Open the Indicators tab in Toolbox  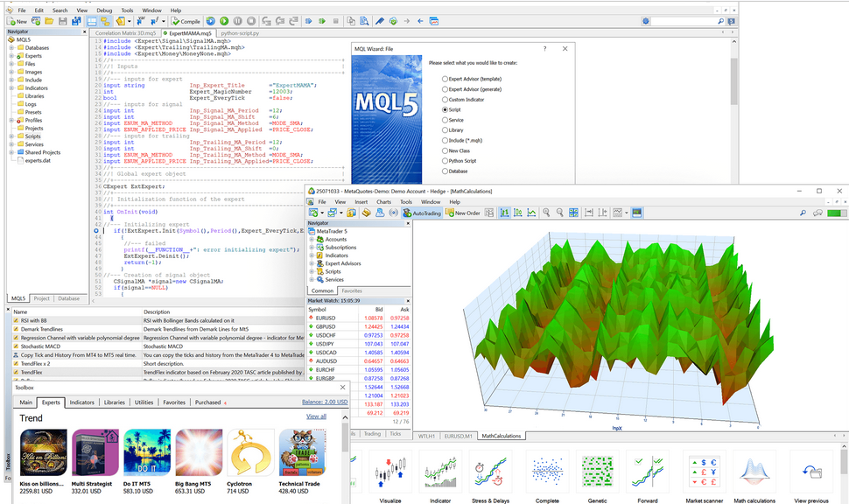click(81, 402)
